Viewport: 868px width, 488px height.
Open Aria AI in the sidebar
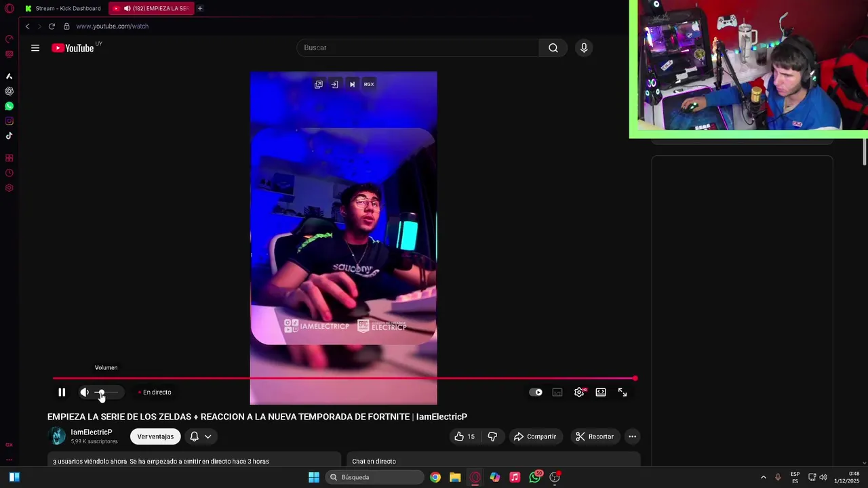pyautogui.click(x=9, y=77)
